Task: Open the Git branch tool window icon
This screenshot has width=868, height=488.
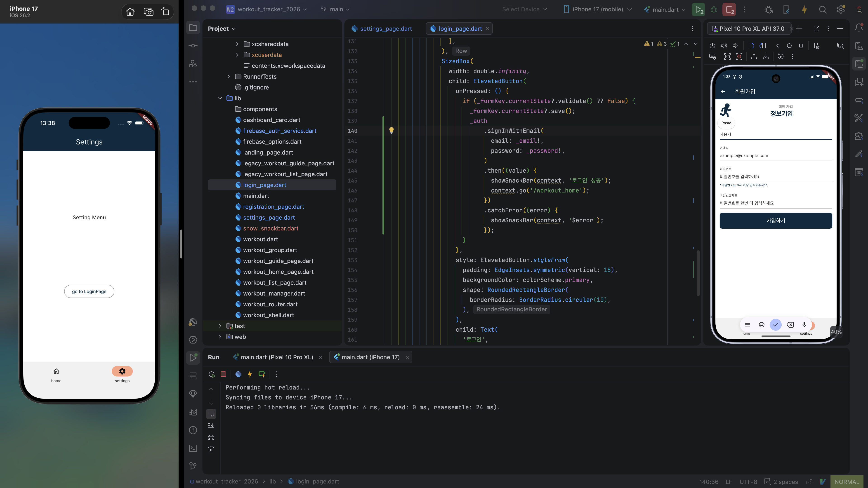Action: click(193, 466)
